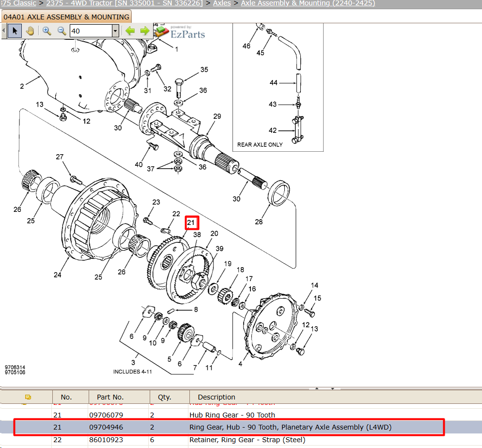Viewport: 482px width, 448px height.
Task: Click callout 37 nut label
Action: point(151,169)
